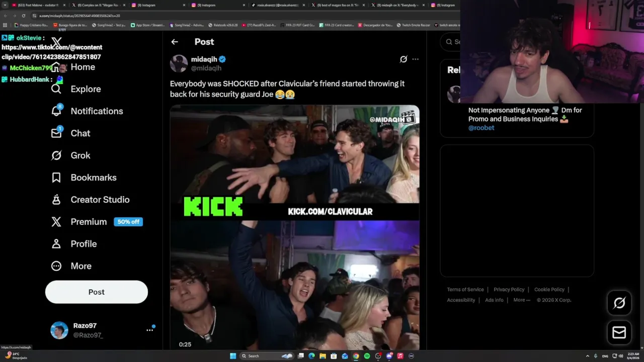Image resolution: width=644 pixels, height=362 pixels.
Task: Show hidden system tray icons
Action: (587, 356)
